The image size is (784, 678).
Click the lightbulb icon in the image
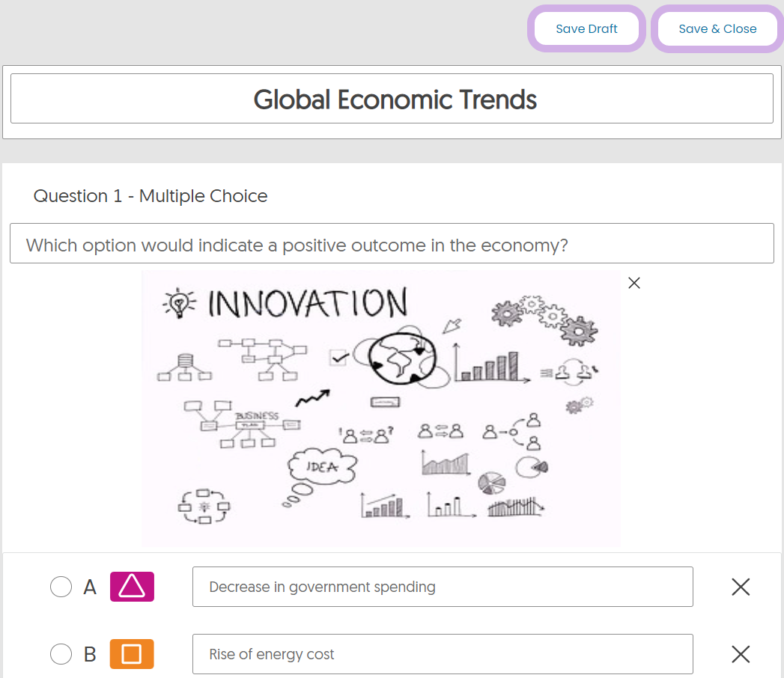(180, 302)
